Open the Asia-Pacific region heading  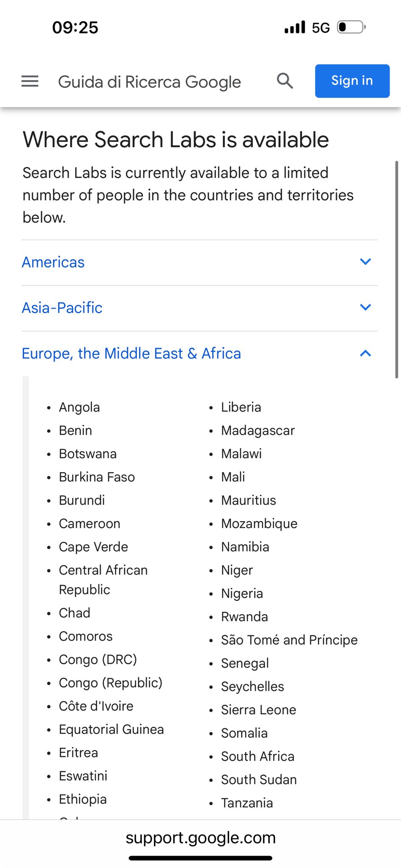(x=62, y=308)
